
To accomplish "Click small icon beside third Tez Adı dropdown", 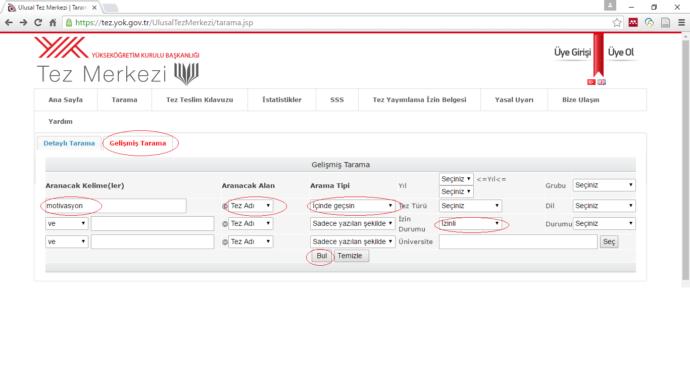I will [225, 242].
